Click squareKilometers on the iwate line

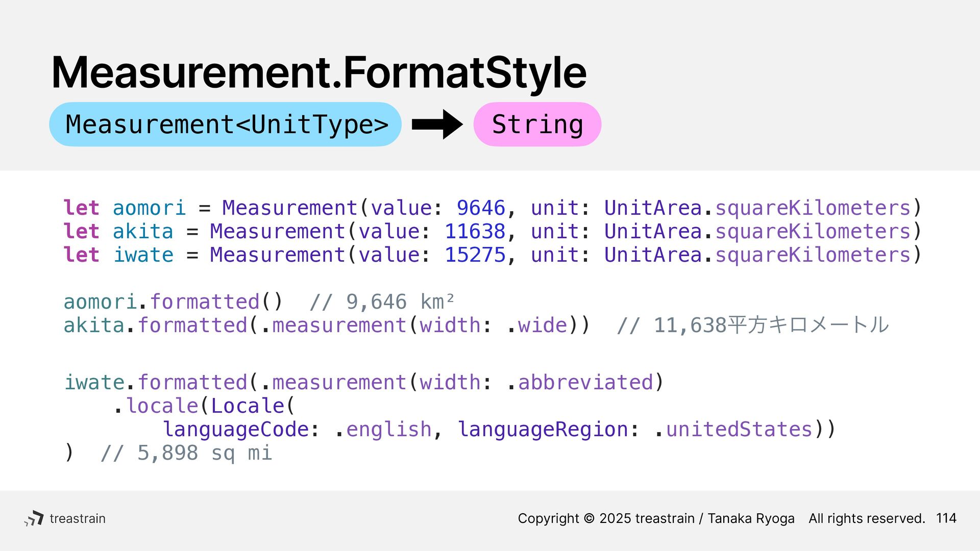pyautogui.click(x=813, y=255)
